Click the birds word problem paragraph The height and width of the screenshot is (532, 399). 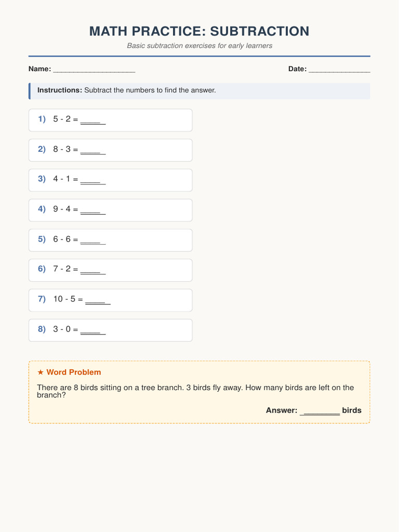pyautogui.click(x=195, y=391)
